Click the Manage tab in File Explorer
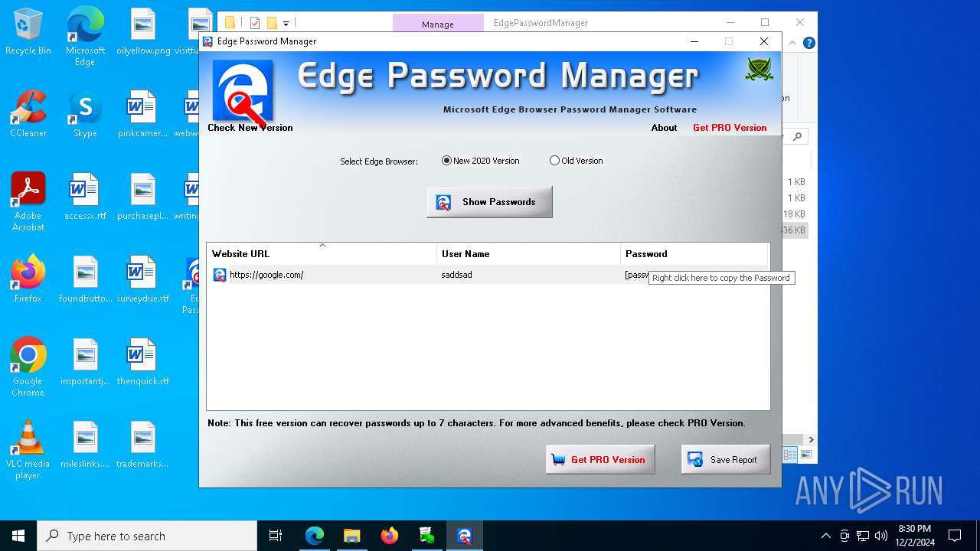Viewport: 980px width, 551px height. [x=438, y=24]
